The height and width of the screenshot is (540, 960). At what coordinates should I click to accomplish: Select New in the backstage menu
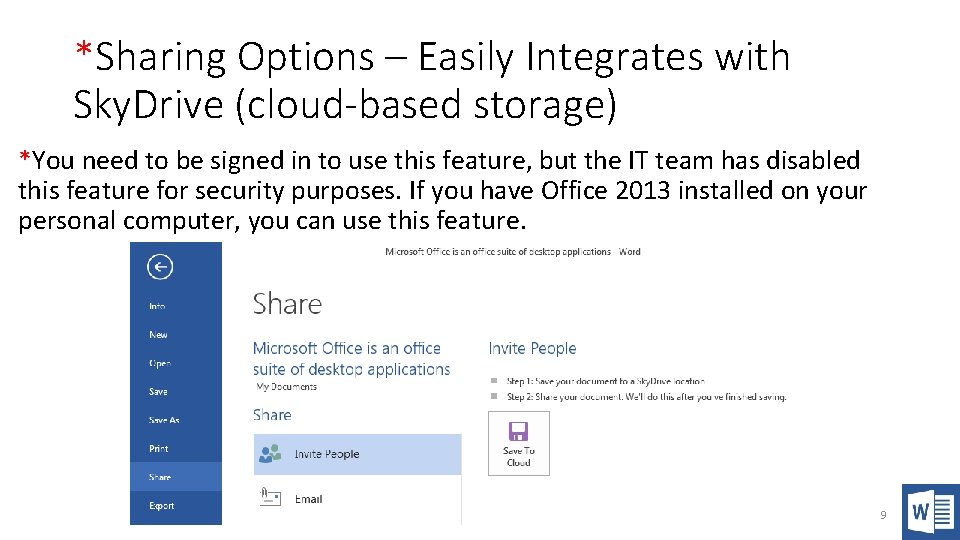point(158,335)
